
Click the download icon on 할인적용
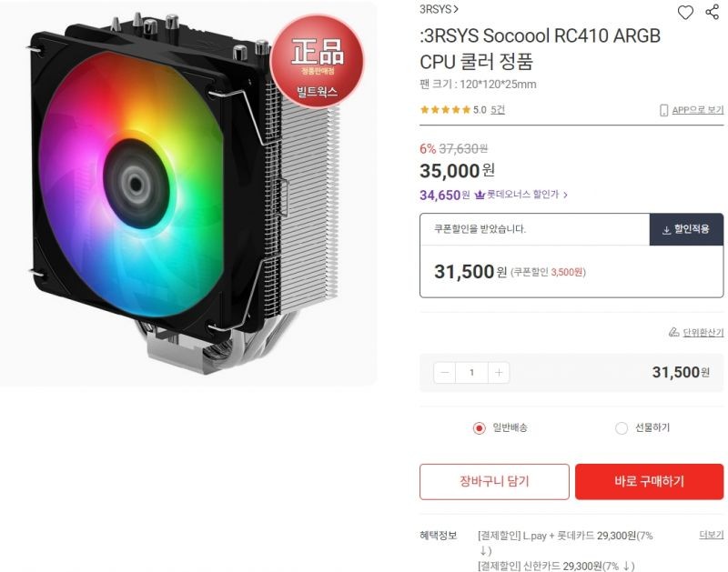(x=666, y=230)
